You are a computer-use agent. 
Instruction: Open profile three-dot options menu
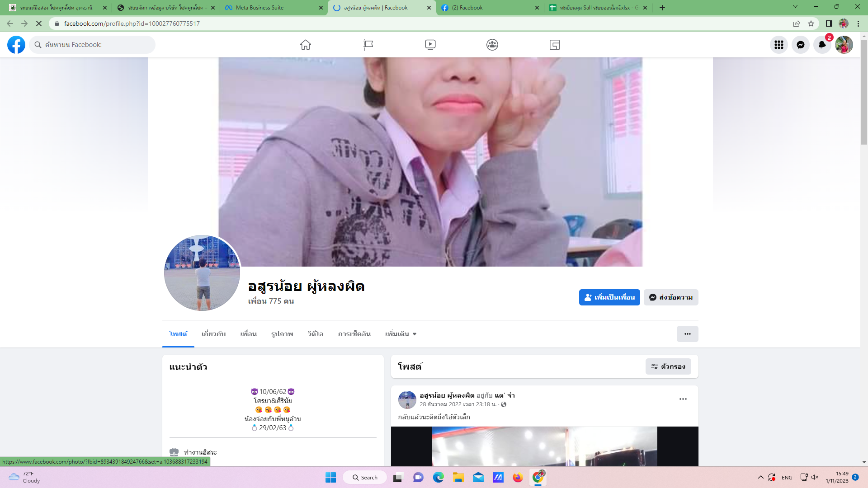[687, 334]
